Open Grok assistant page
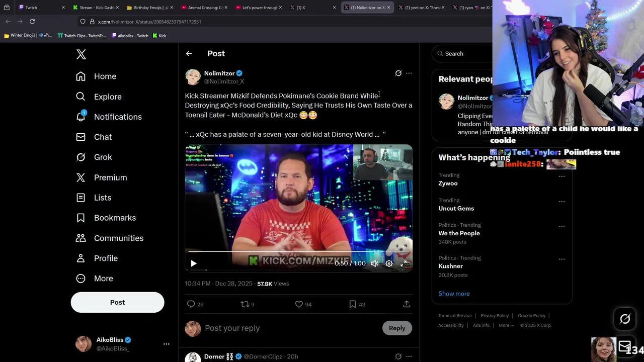Screen dimensions: 644x362 click(x=94, y=157)
